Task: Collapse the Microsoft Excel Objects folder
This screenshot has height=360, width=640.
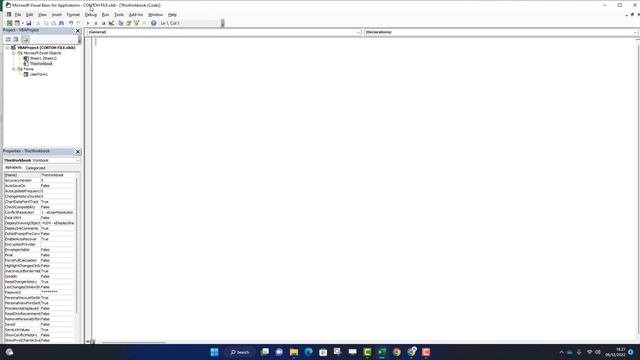Action: [13, 53]
